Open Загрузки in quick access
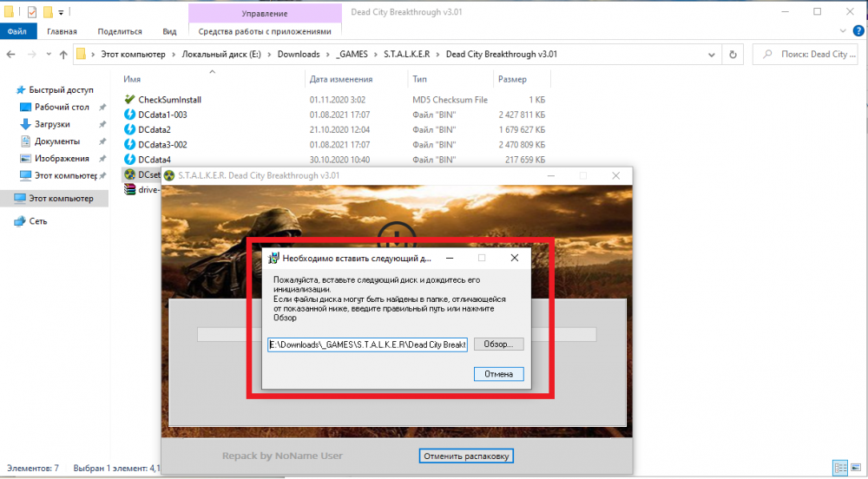 (52, 124)
